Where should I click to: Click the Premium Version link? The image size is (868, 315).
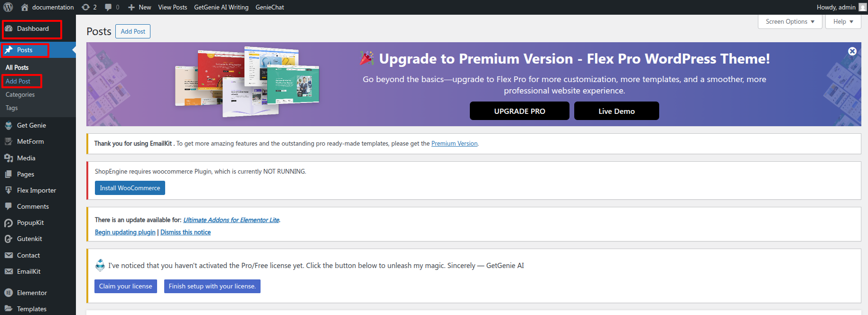coord(454,144)
